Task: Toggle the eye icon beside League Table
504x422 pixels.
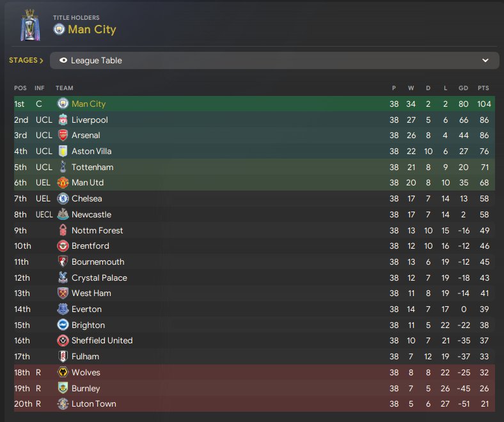Action: 63,61
